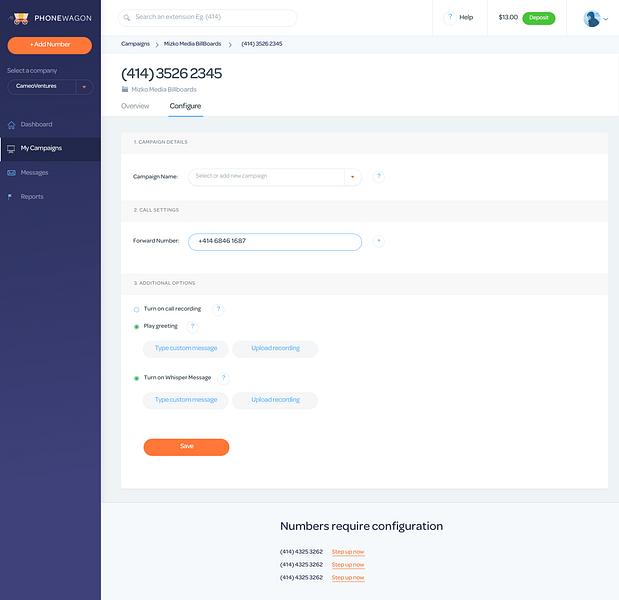619x600 pixels.
Task: Click help icon next to Play greeting
Action: click(x=193, y=326)
